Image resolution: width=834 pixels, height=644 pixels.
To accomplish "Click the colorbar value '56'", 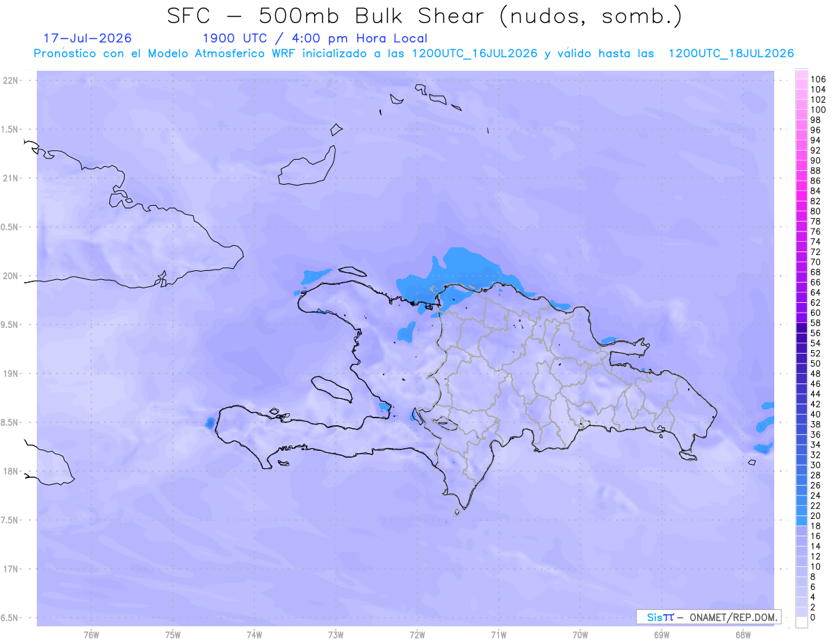I will (816, 333).
